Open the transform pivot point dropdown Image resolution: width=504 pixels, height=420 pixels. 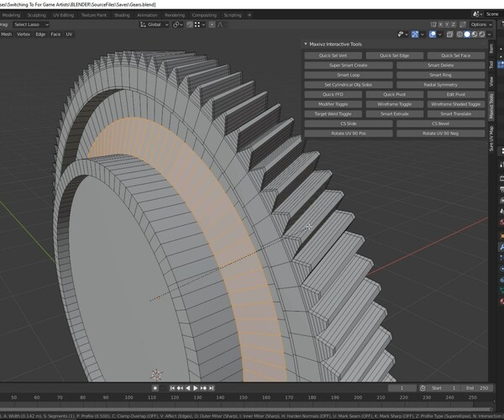[177, 24]
